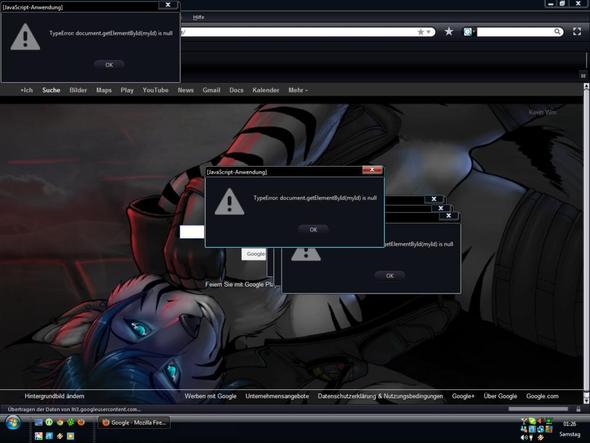The image size is (590, 443).
Task: Open Google.com footer link
Action: pyautogui.click(x=543, y=396)
